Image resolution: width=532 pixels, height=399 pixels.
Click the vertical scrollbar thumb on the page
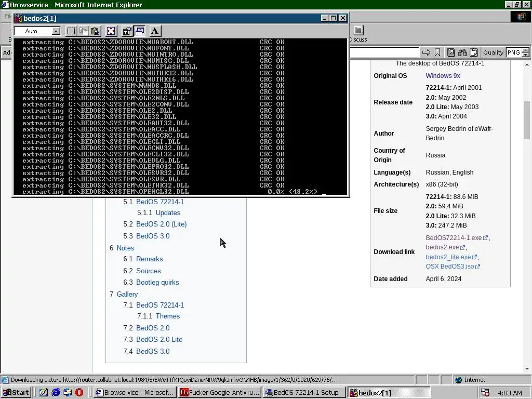[527, 120]
